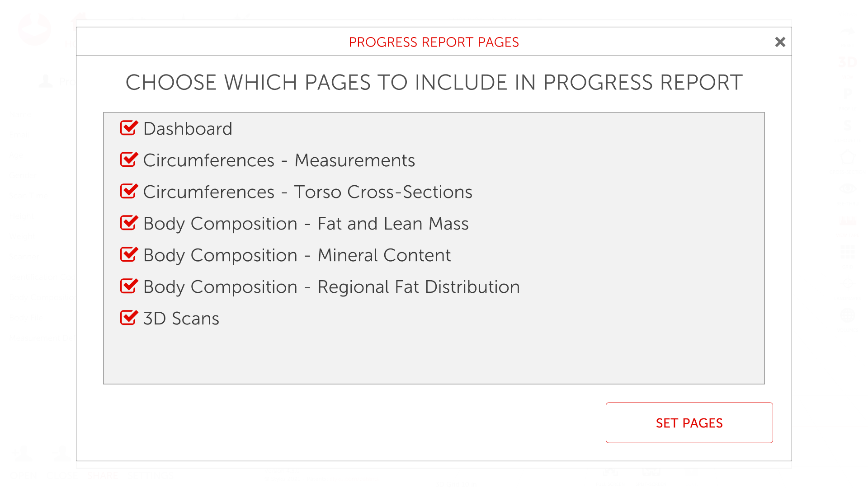Screen dimensions: 868x488
Task: Select the faded 3D view icon
Action: click(x=847, y=62)
